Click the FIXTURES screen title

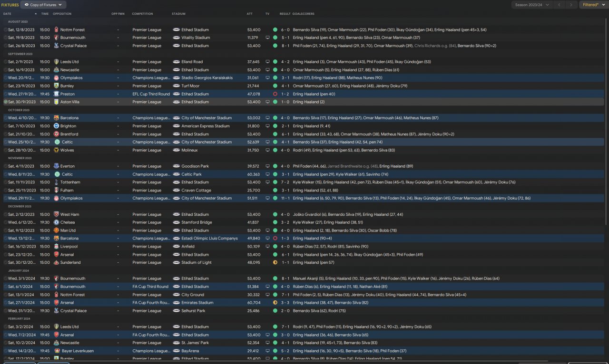pos(10,5)
